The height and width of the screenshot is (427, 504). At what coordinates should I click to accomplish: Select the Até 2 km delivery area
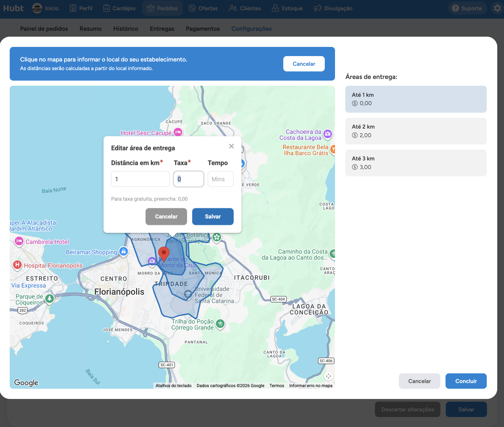tap(416, 131)
